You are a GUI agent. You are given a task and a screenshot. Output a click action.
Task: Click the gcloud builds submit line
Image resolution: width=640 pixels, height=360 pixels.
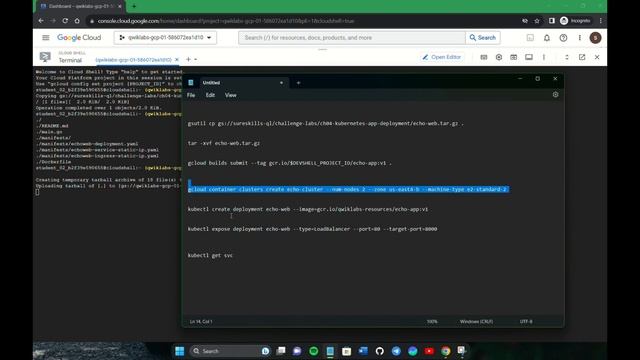click(289, 163)
